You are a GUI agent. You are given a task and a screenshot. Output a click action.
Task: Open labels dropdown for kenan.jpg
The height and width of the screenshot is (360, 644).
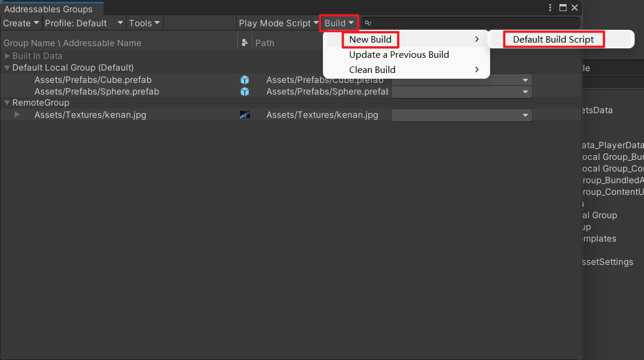click(462, 116)
